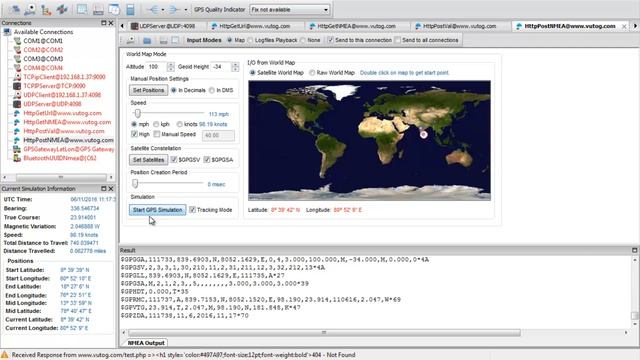Maximize the Result panel
This screenshot has width=640, height=360.
point(635,250)
